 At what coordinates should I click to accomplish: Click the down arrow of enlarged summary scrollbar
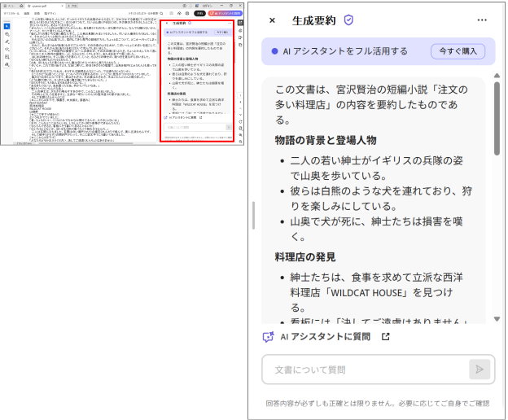pyautogui.click(x=497, y=319)
